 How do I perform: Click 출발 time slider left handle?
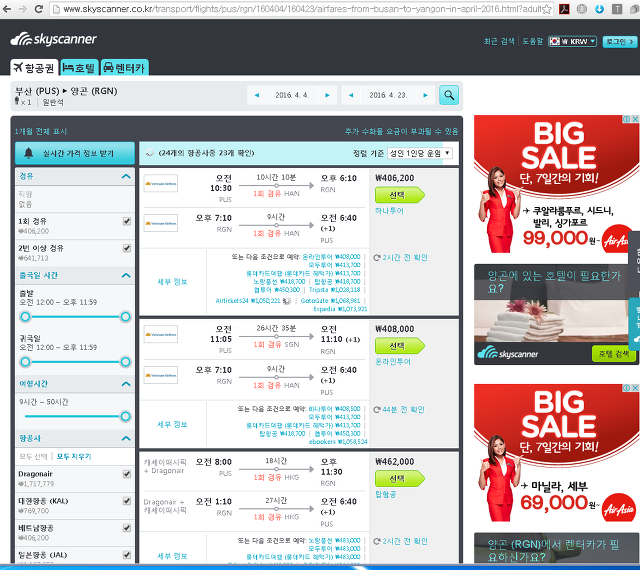(x=25, y=317)
